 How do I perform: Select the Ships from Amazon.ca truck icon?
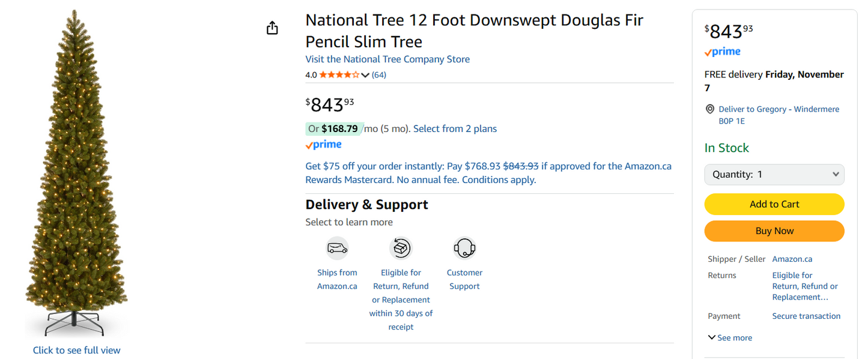(337, 248)
